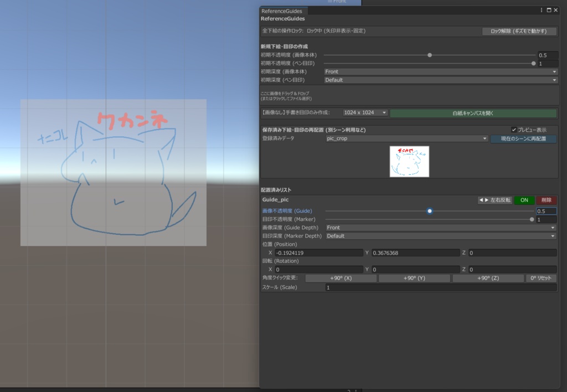Click the Position X field

pos(319,253)
